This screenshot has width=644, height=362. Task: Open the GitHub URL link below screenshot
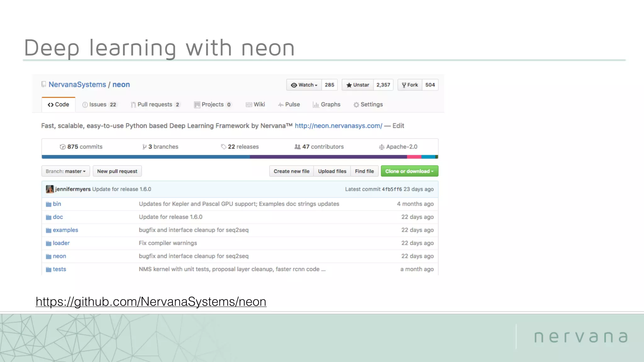point(151,302)
